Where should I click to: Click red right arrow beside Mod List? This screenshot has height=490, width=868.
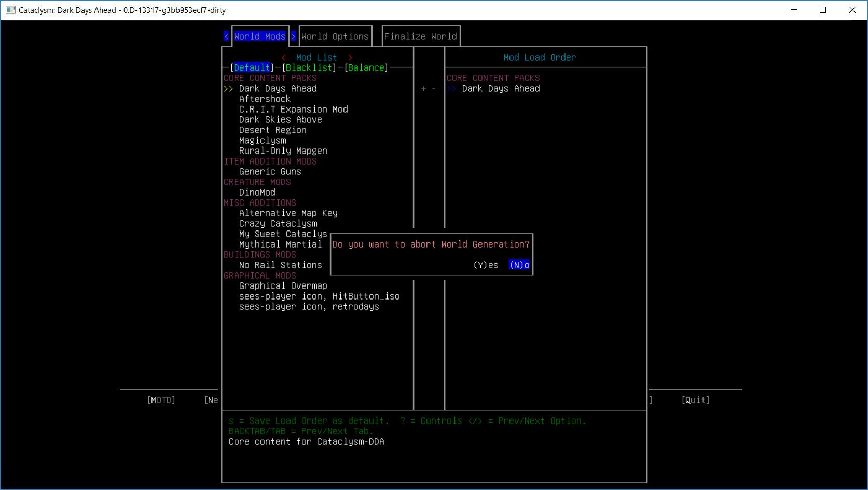tap(350, 58)
